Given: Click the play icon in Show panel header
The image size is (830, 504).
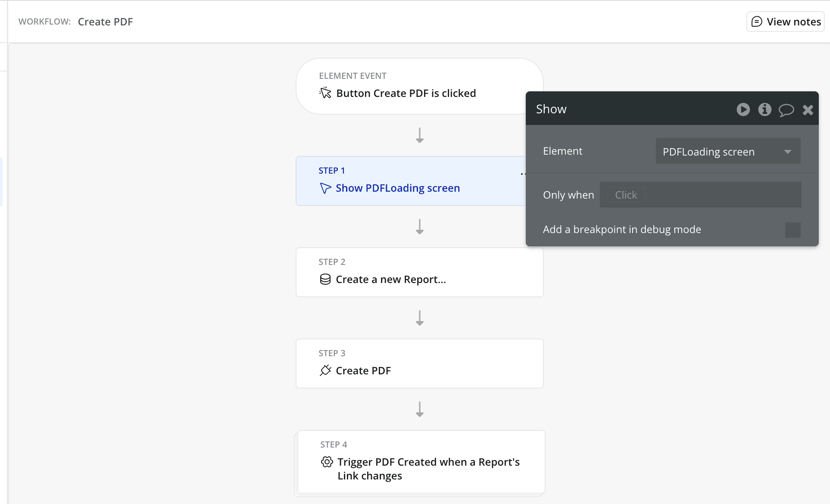Looking at the screenshot, I should pos(743,109).
